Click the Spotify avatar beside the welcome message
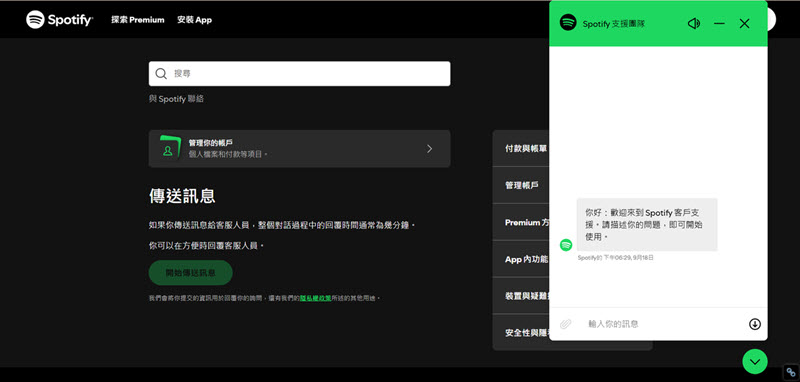Image resolution: width=800 pixels, height=382 pixels. (566, 245)
